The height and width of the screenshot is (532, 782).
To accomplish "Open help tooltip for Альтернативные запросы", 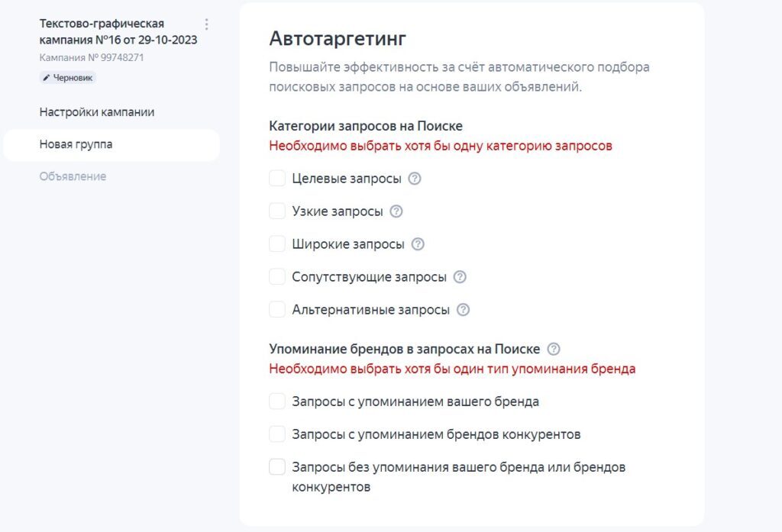I will 463,310.
